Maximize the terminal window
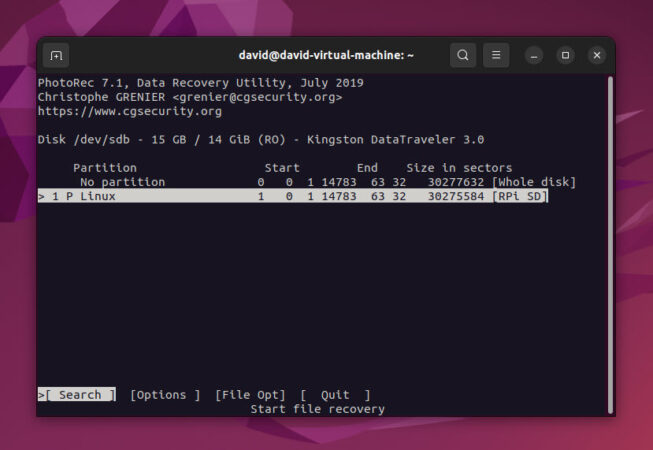 pos(565,55)
